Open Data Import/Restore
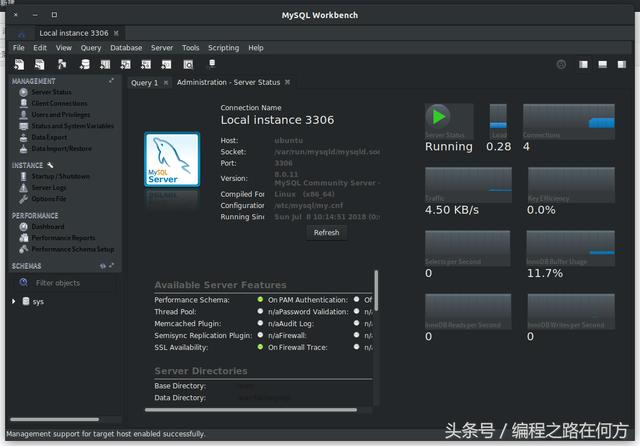The image size is (640, 446). (x=61, y=149)
